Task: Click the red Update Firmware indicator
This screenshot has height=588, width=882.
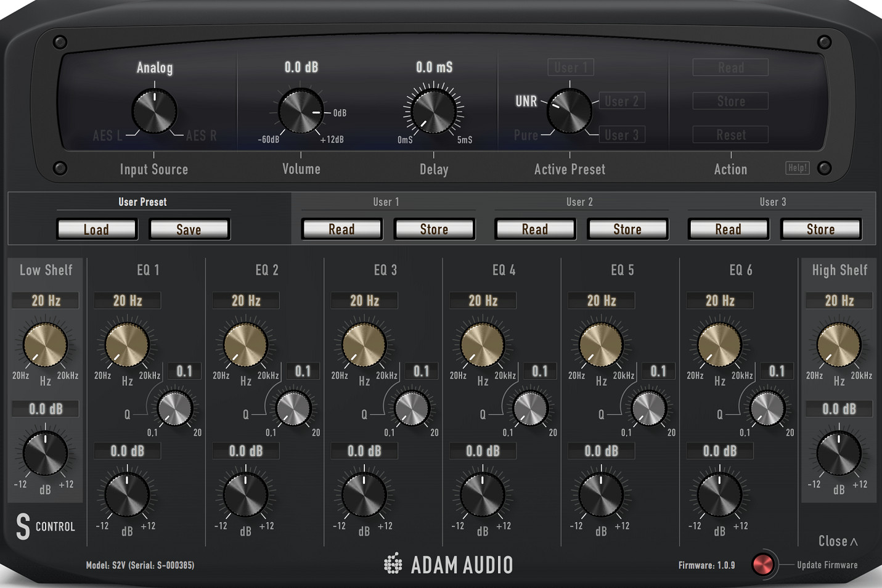Action: 764,563
